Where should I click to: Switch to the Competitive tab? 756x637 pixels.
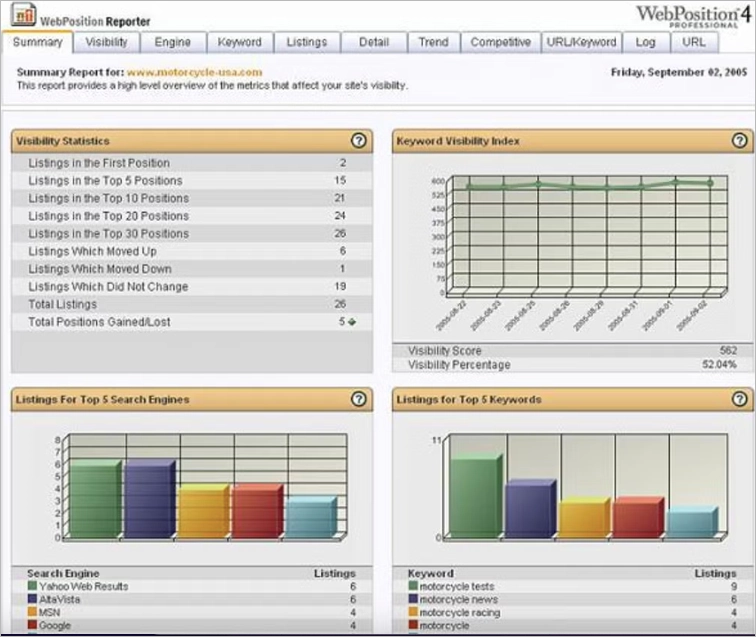pos(501,42)
